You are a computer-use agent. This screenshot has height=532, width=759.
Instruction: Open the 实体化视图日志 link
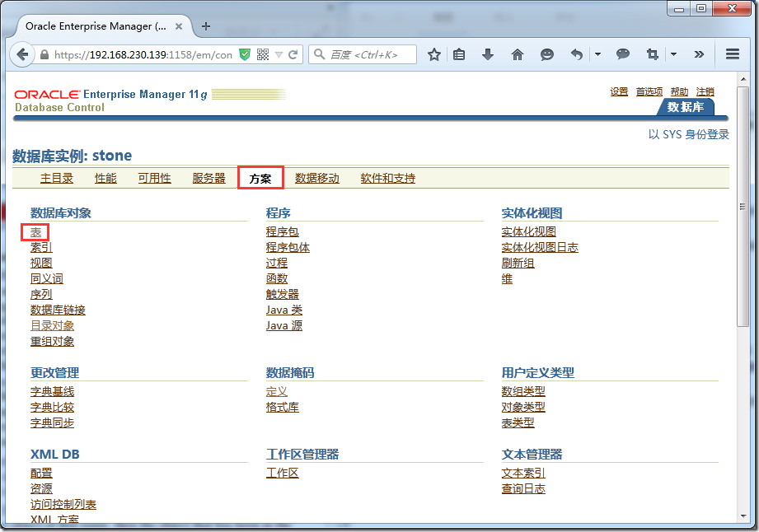[x=540, y=248]
